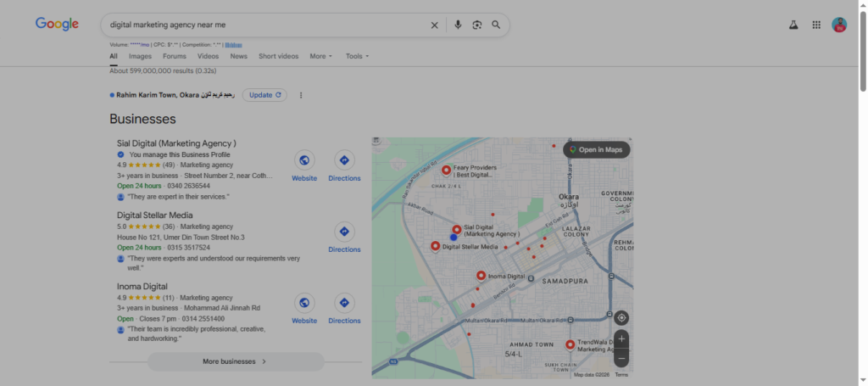Expand the Tools dropdown
This screenshot has height=386, width=868.
pos(357,56)
